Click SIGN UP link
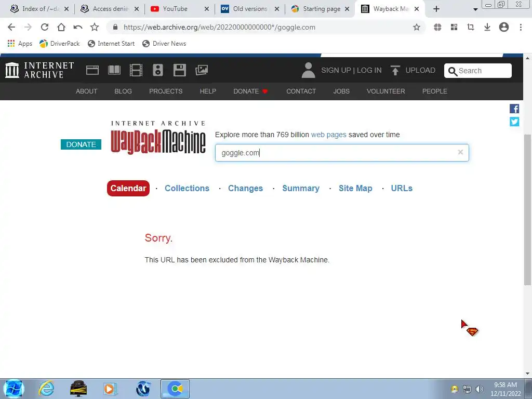532x399 pixels. pyautogui.click(x=336, y=70)
